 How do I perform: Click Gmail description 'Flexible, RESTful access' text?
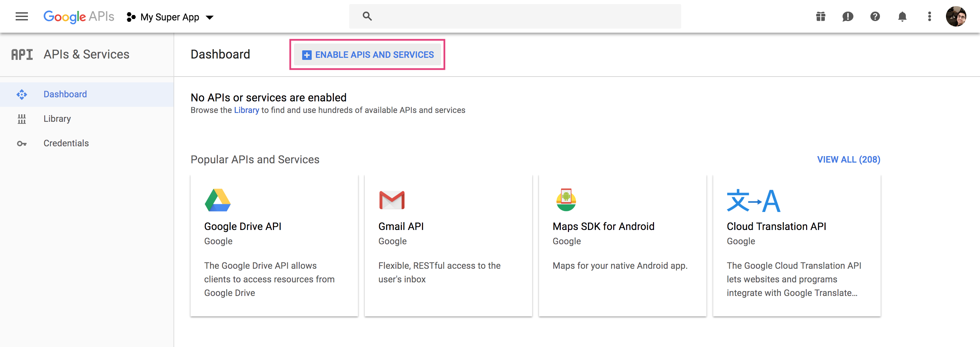[439, 272]
